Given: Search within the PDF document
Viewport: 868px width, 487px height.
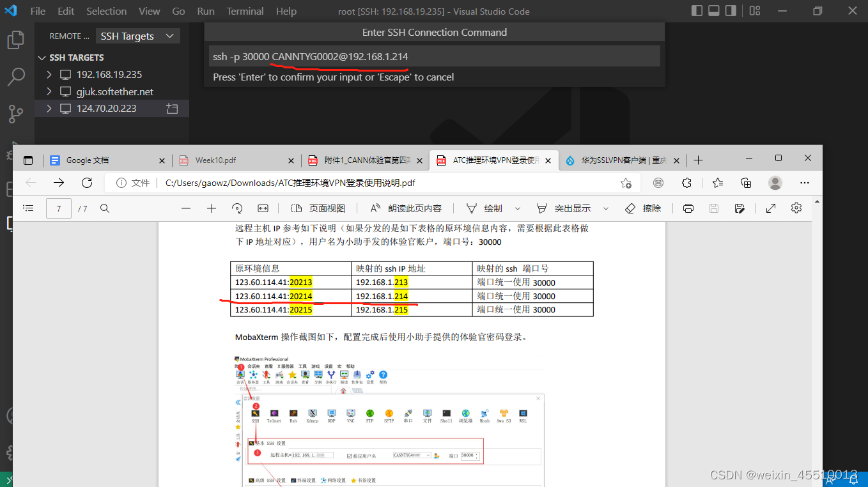Looking at the screenshot, I should point(105,208).
